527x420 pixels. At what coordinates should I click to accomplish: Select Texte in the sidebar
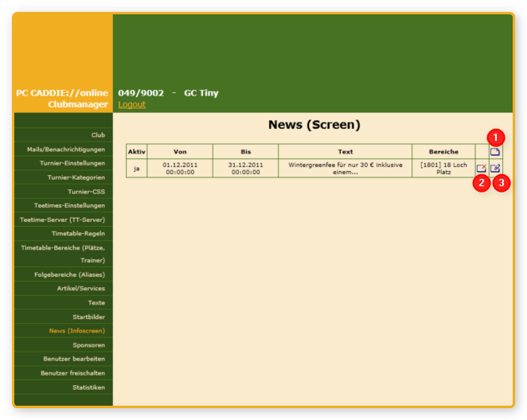click(x=96, y=303)
